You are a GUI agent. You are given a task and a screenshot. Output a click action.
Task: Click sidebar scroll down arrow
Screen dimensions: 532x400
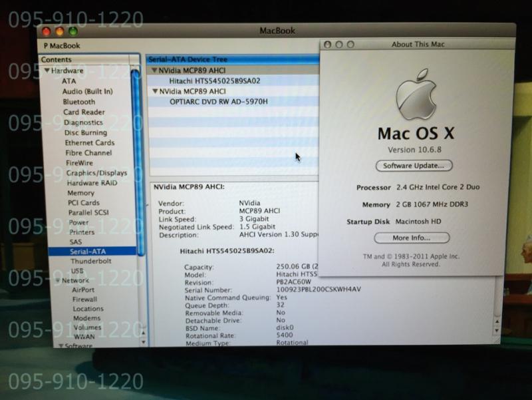click(144, 341)
